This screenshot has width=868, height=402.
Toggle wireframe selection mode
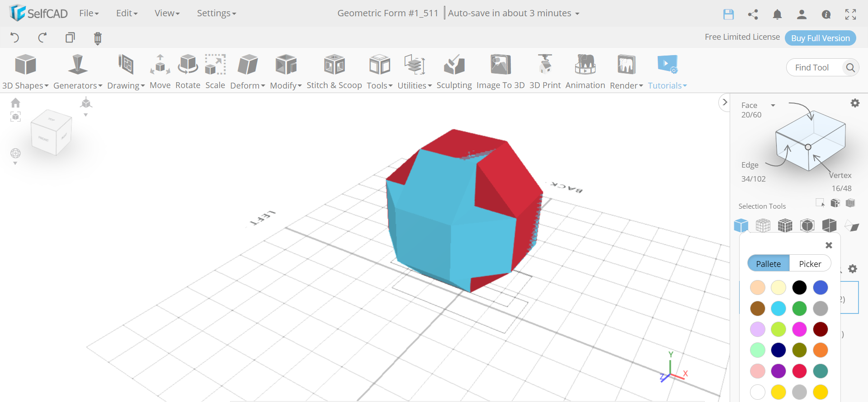pos(763,225)
